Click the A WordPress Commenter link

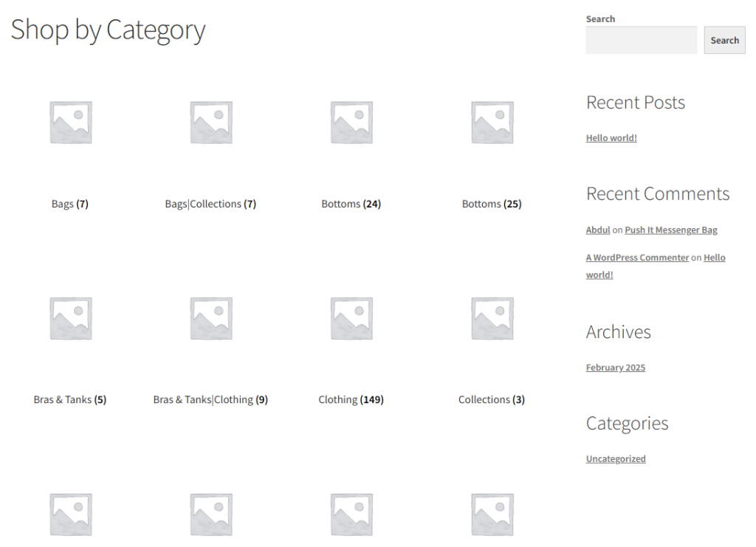[x=637, y=258]
